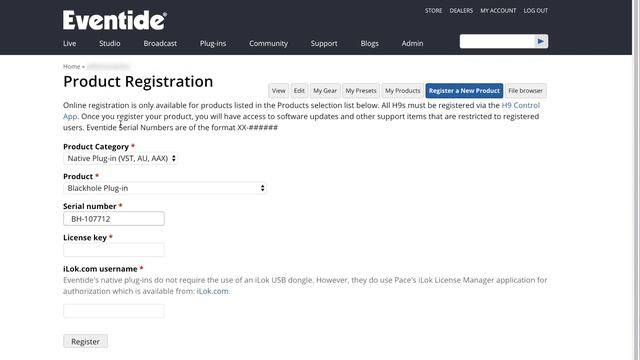Screen dimensions: 640x360
Task: Click the Register button
Action: (85, 341)
